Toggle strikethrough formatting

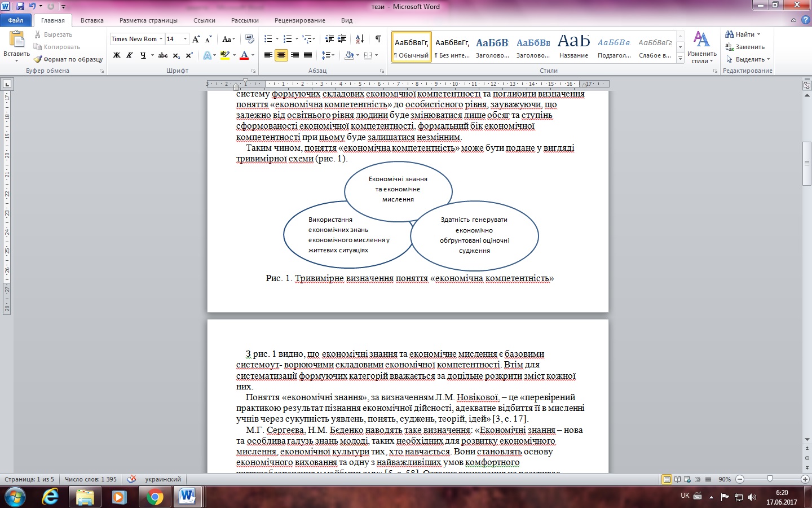coord(163,55)
